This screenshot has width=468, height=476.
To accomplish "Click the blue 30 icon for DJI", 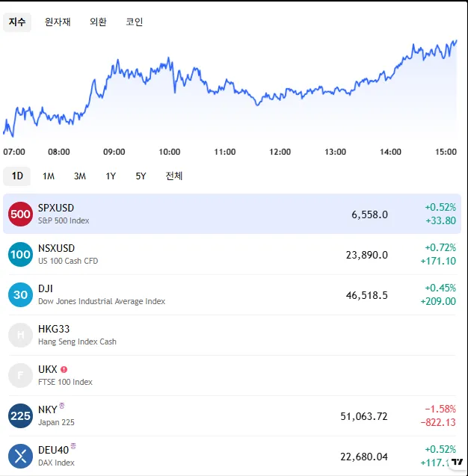I will [x=20, y=294].
